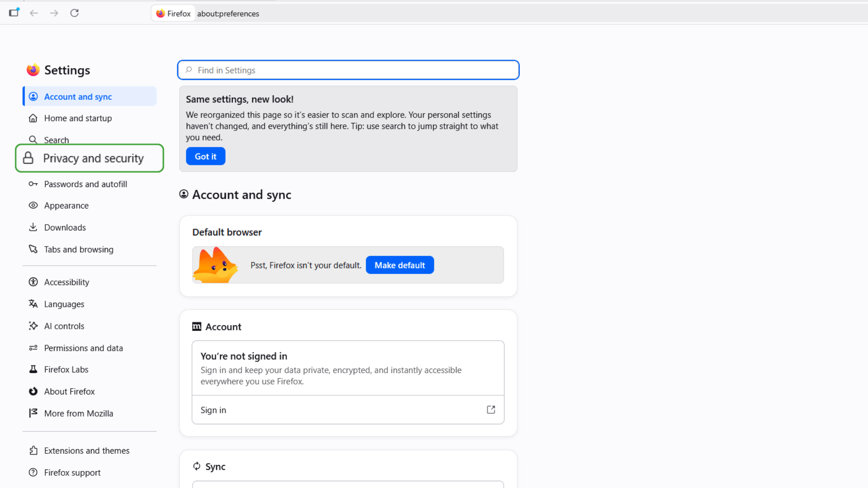Click the Make default button
Image resolution: width=868 pixels, height=488 pixels.
[x=400, y=265]
